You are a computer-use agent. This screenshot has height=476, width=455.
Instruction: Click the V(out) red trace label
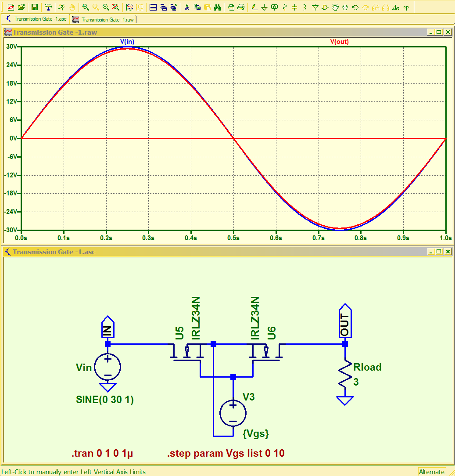click(340, 42)
